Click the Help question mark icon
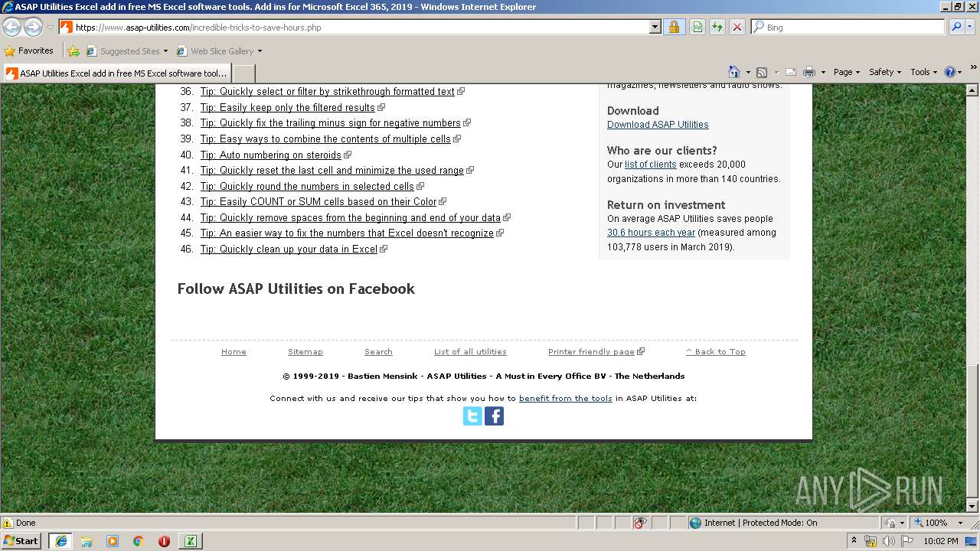 click(950, 72)
